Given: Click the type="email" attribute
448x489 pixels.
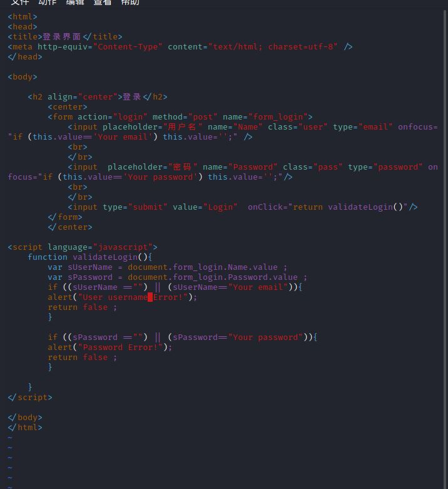Looking at the screenshot, I should pyautogui.click(x=363, y=127).
